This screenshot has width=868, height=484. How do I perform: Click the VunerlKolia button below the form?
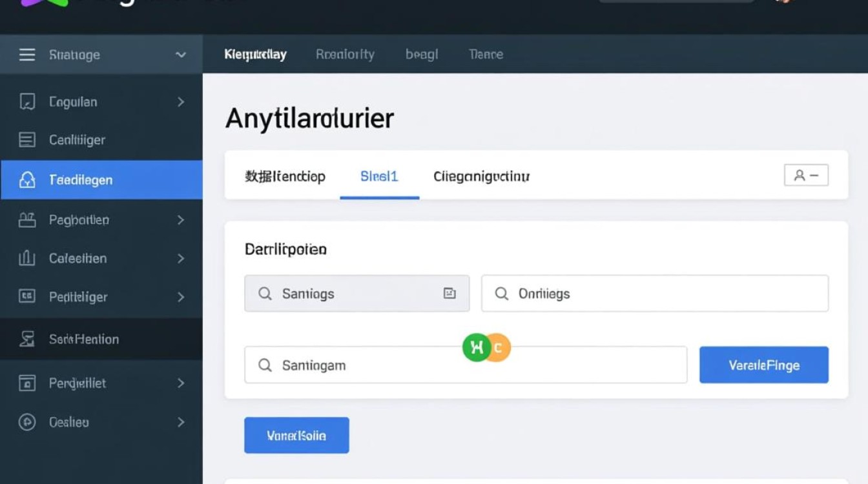[296, 435]
